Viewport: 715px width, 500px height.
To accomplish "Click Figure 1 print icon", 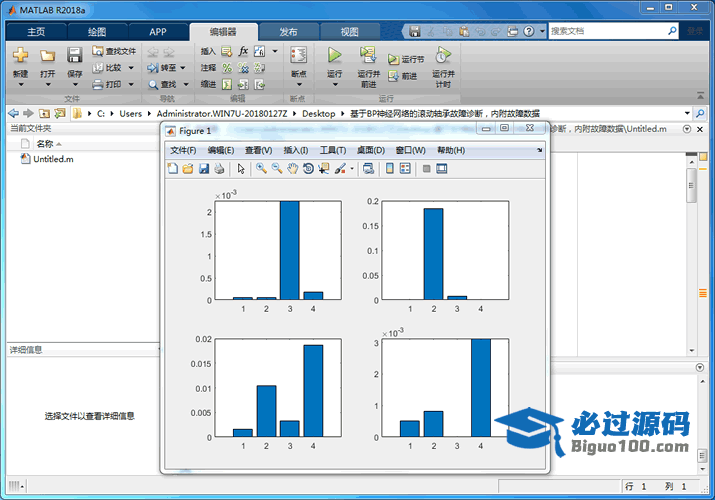I will [x=219, y=169].
